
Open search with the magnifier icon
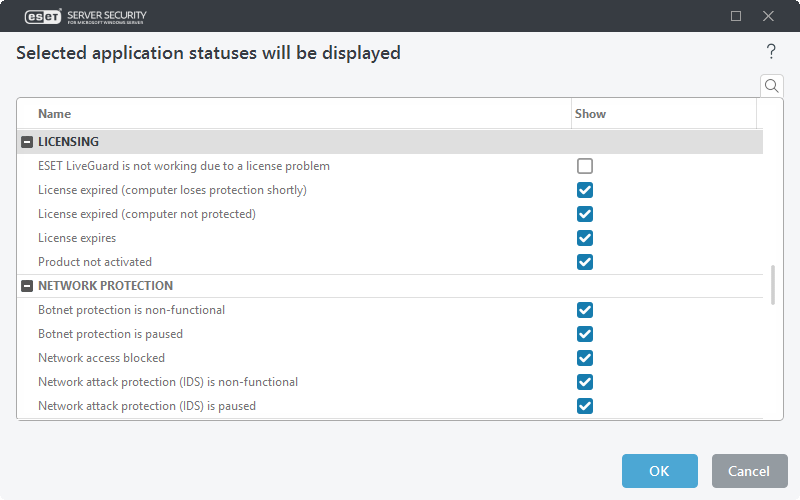tap(772, 86)
